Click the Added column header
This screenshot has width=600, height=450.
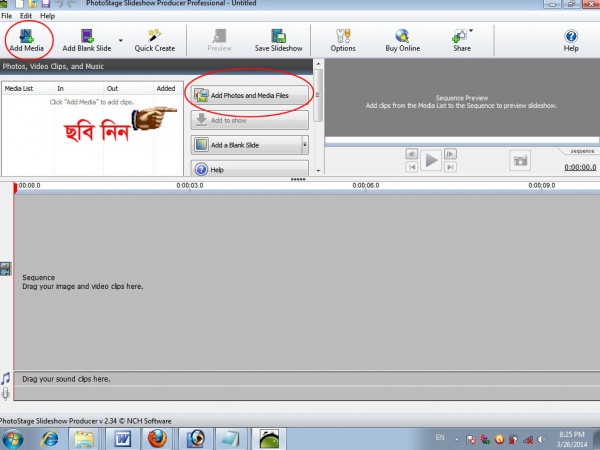point(168,88)
